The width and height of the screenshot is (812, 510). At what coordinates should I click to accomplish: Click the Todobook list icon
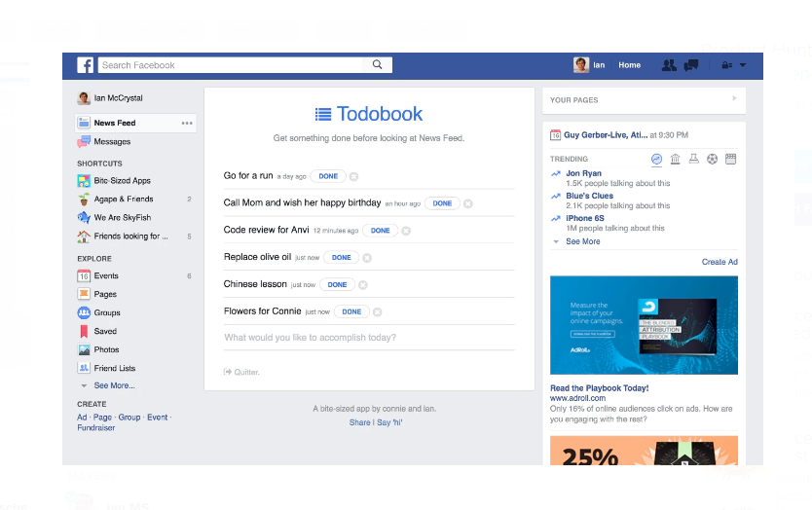tap(323, 114)
